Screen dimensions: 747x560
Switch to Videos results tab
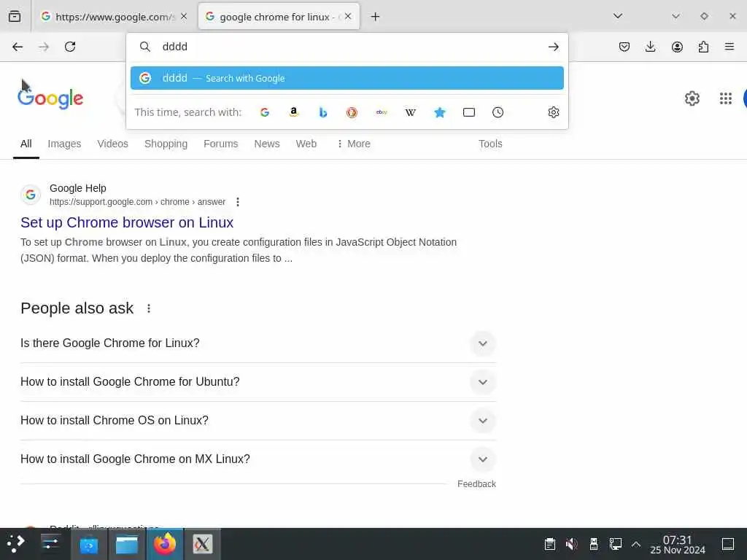[x=113, y=144]
